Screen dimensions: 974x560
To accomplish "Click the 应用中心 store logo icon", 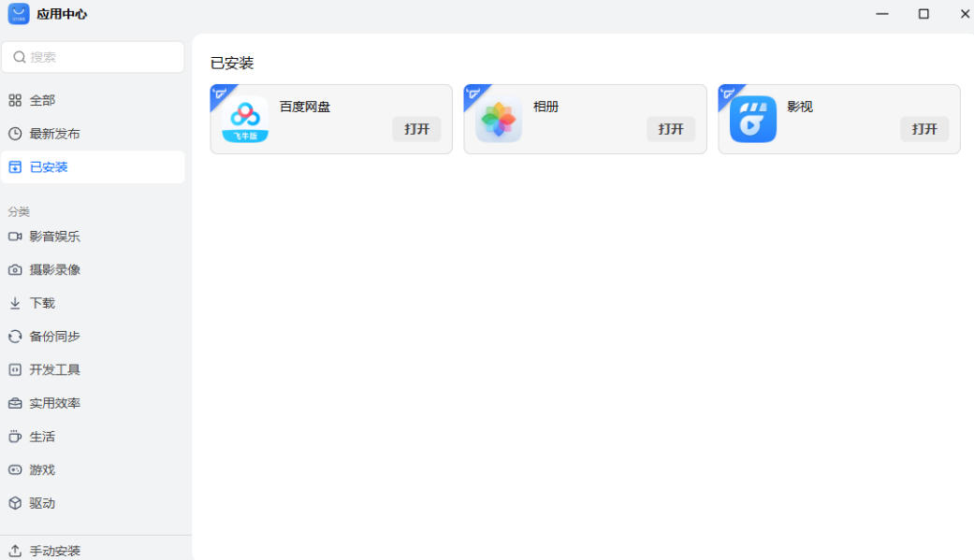I will coord(19,14).
